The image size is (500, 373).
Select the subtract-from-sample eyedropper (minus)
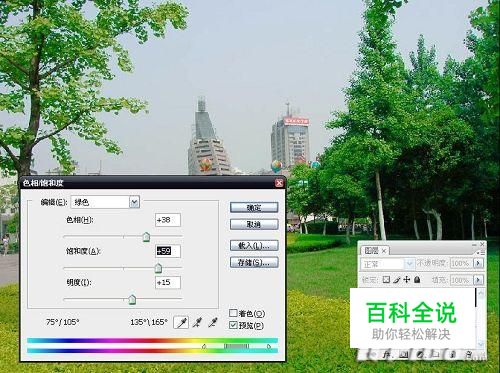213,322
